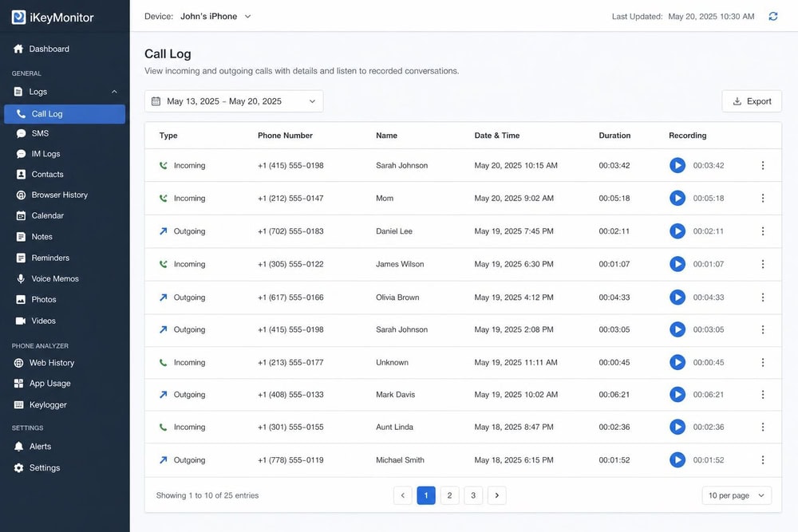The width and height of the screenshot is (798, 532).
Task: Click phone number +1 (702) 555-0183
Action: [290, 231]
